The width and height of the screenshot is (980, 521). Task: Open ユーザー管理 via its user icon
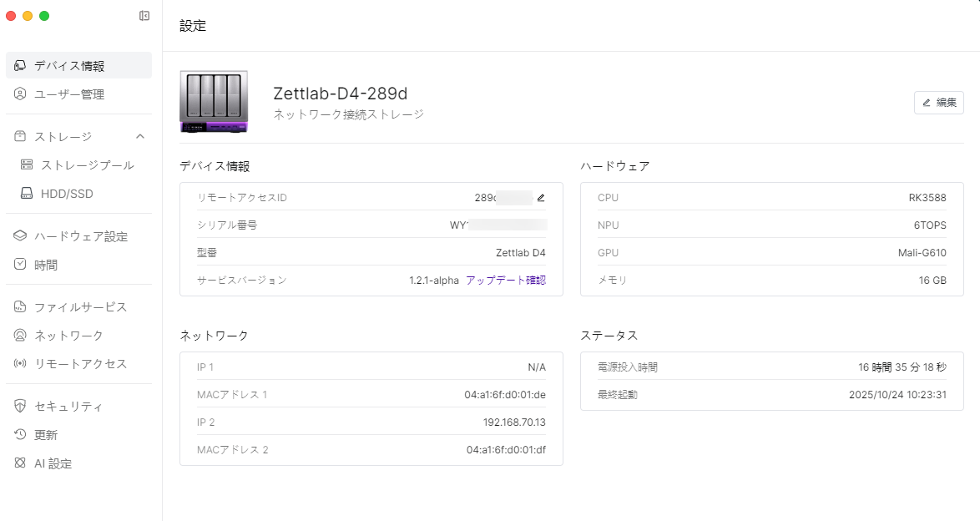21,94
